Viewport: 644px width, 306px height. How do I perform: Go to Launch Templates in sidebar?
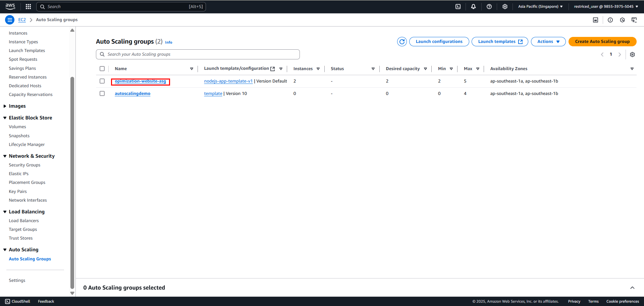coord(27,50)
